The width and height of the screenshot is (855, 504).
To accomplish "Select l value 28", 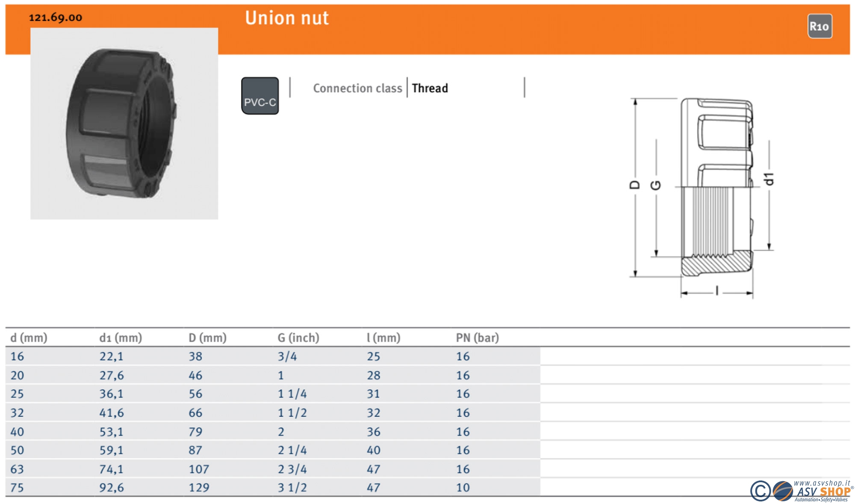I will click(x=374, y=375).
